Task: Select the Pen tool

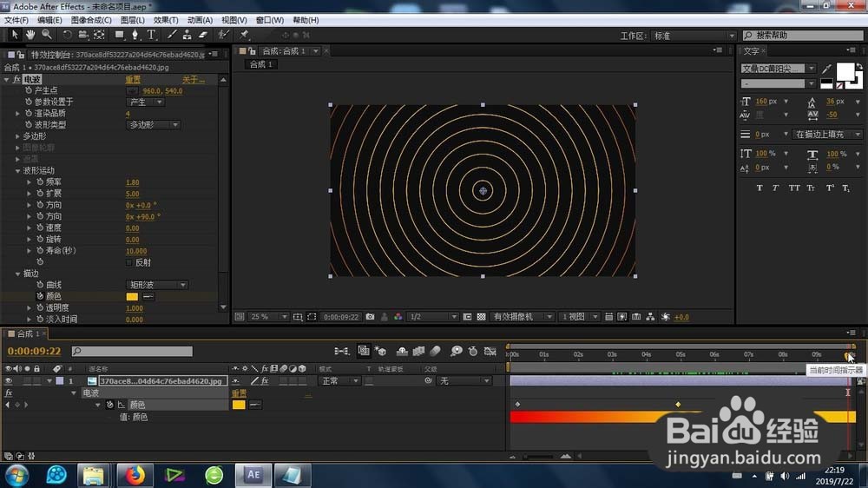Action: [135, 35]
